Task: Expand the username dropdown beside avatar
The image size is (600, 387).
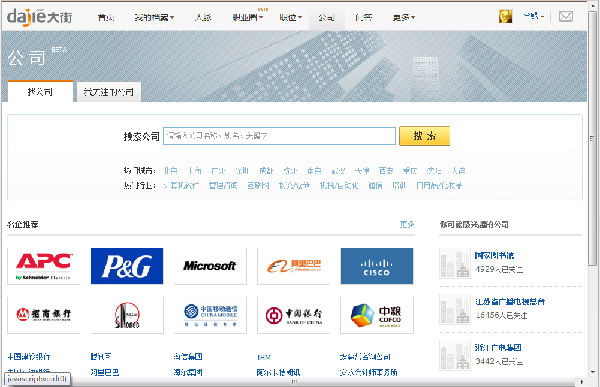Action: [x=534, y=16]
